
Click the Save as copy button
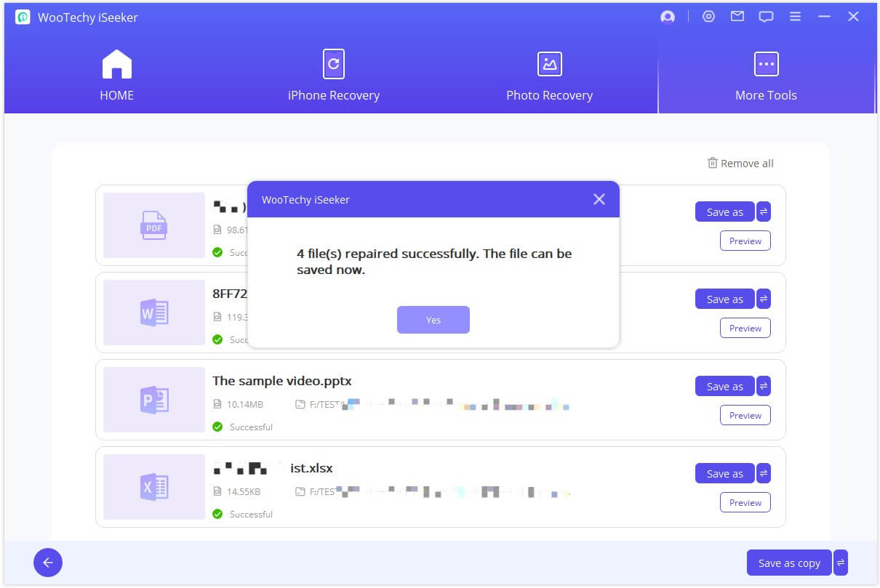pyautogui.click(x=788, y=563)
